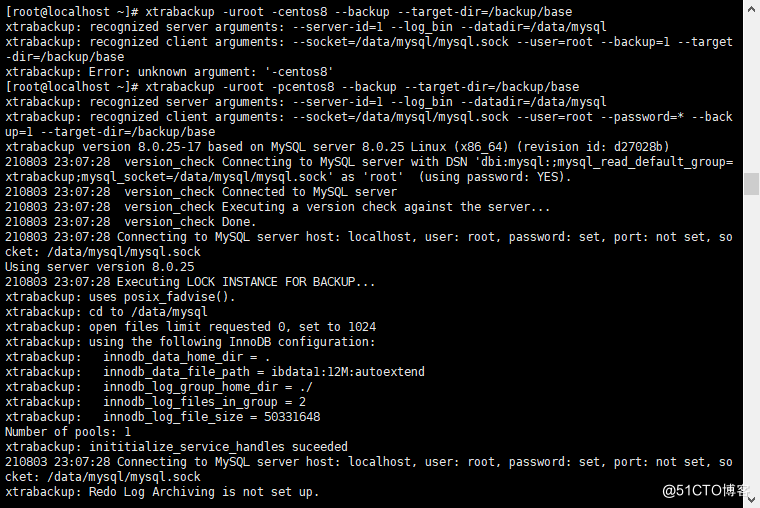Viewport: 760px width, 508px height.
Task: Click the 'inititialize_service_handles suceeded' line
Action: click(x=176, y=447)
